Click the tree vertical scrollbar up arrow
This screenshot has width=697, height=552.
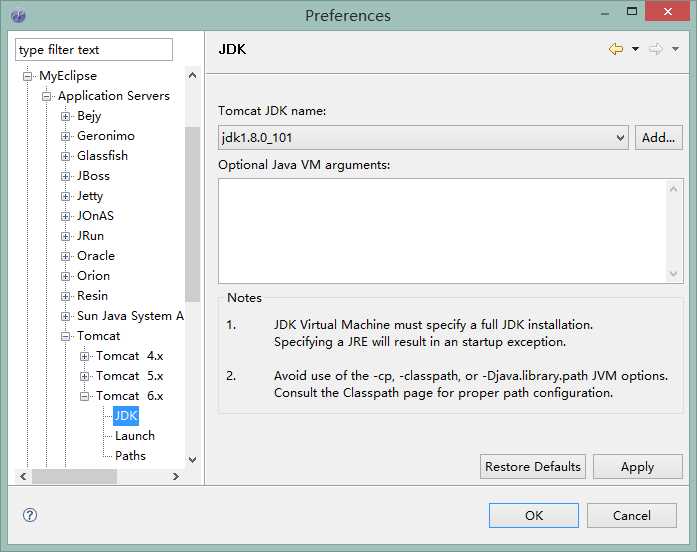tap(192, 75)
